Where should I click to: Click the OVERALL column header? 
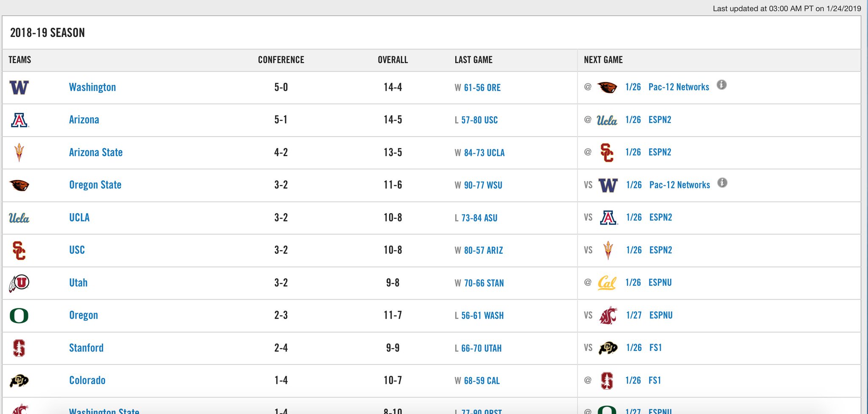(x=393, y=60)
